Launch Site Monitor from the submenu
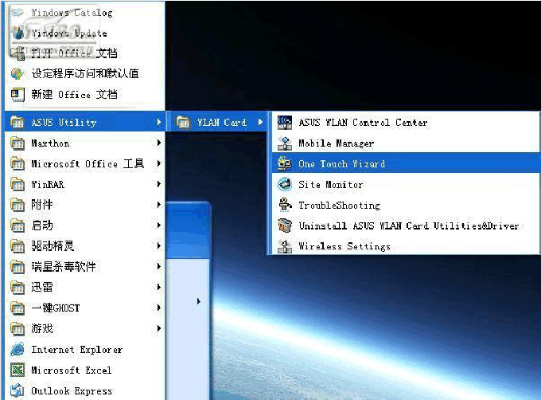This screenshot has width=541, height=400. [x=406, y=184]
